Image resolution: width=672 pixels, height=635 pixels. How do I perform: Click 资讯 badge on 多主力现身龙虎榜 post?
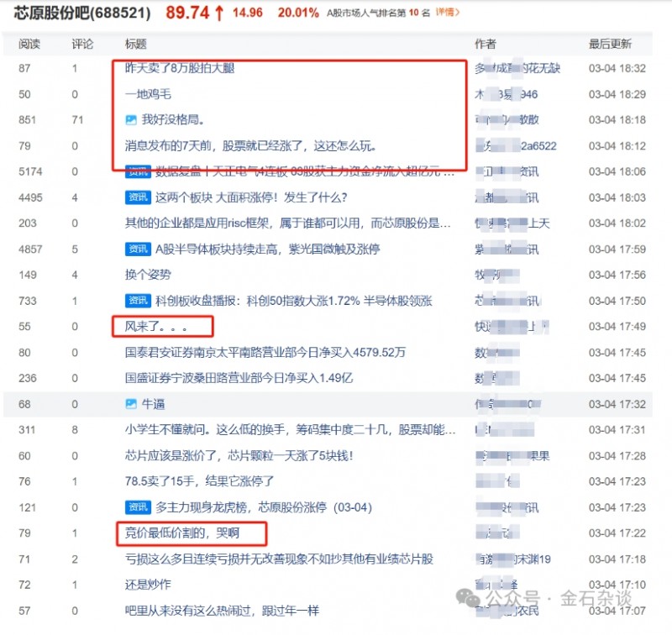(138, 507)
